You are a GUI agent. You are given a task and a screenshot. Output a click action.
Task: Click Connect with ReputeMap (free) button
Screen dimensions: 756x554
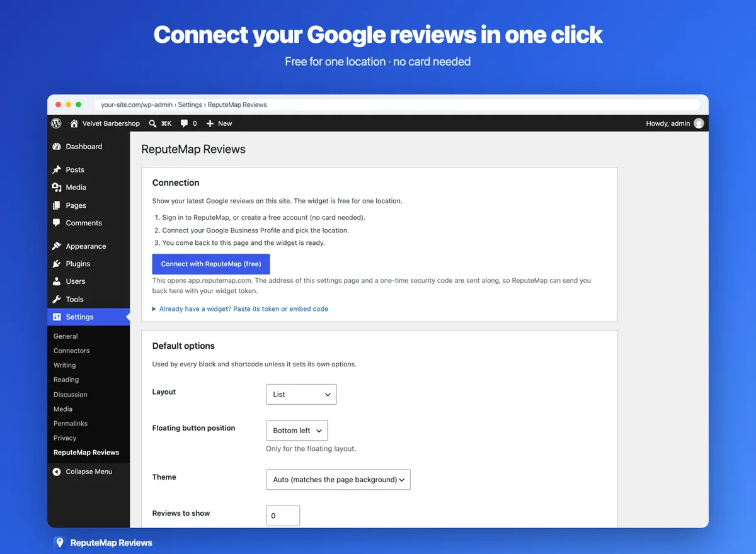(x=211, y=264)
